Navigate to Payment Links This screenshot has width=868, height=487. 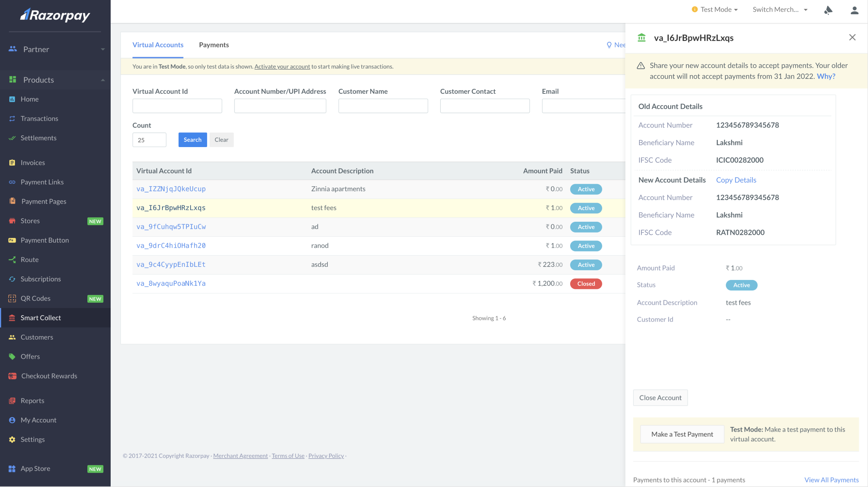(x=42, y=182)
